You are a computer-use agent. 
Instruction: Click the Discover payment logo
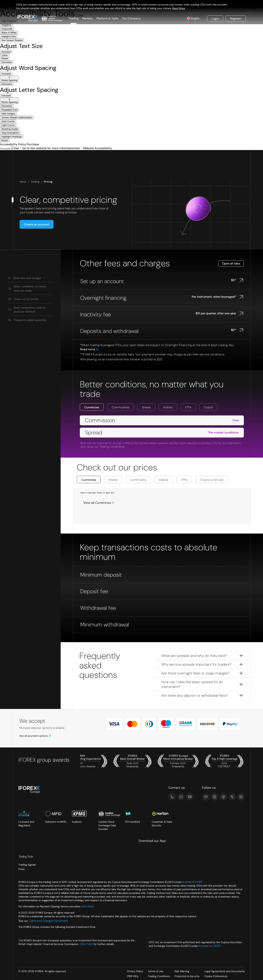[x=207, y=724]
